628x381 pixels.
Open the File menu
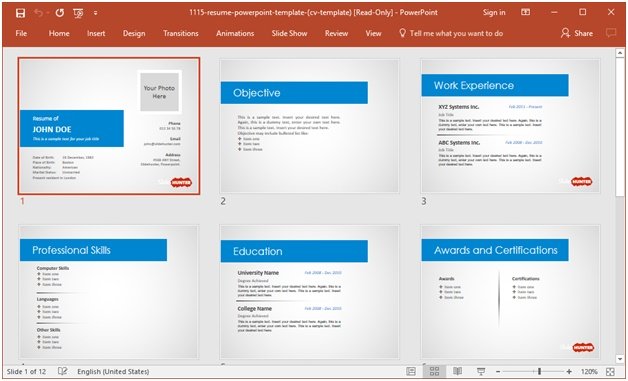click(21, 33)
